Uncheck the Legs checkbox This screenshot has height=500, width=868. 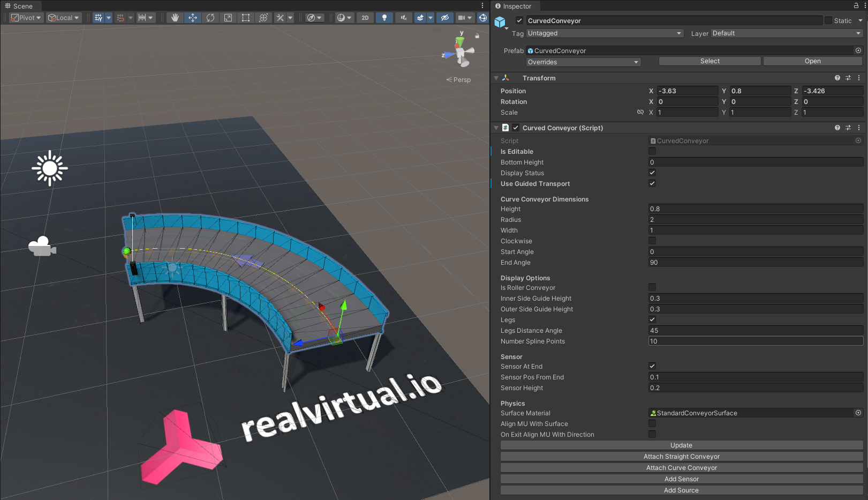[x=652, y=320]
